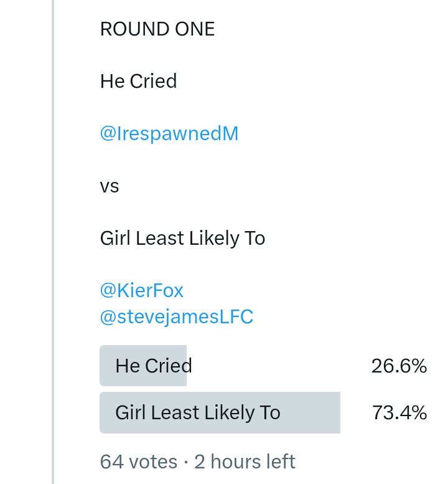Screen dimensions: 448x484
Task: Select the "He Cried" label inside the poll
Action: click(x=154, y=366)
